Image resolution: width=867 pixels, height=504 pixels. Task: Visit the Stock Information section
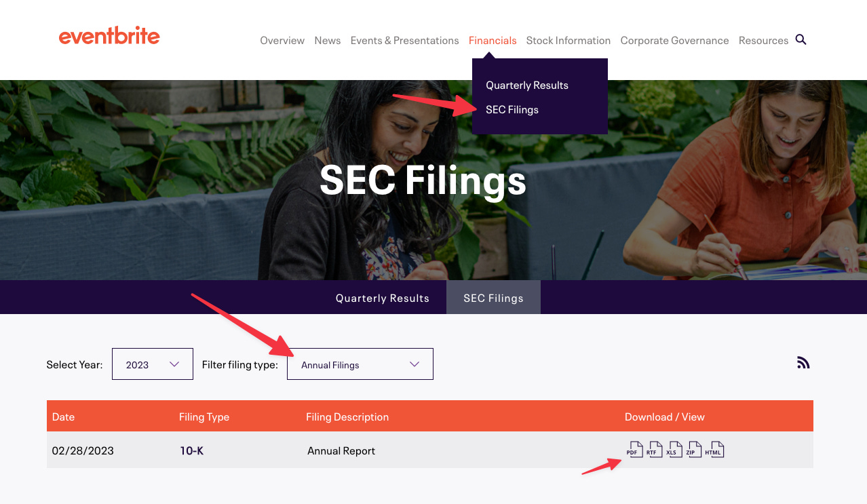click(x=568, y=40)
